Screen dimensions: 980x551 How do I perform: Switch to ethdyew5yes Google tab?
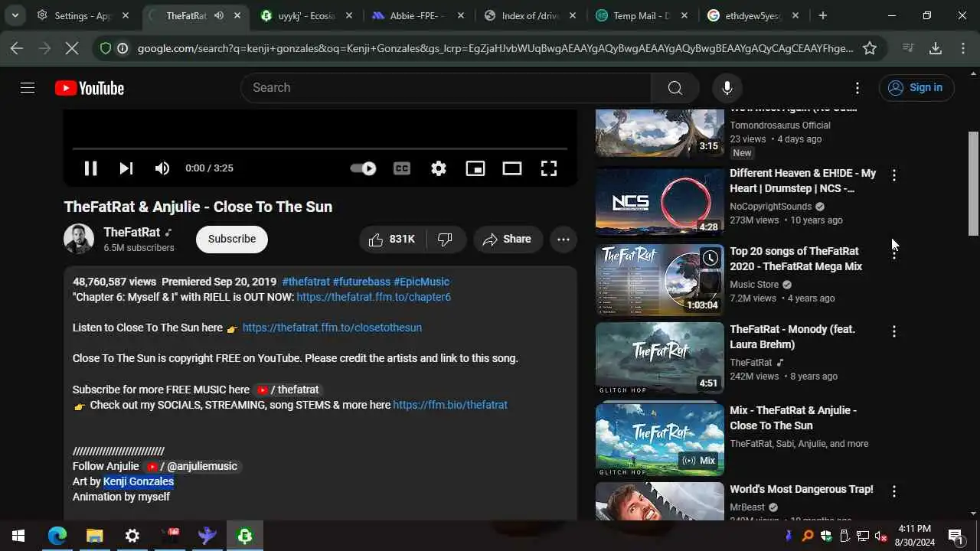coord(753,15)
